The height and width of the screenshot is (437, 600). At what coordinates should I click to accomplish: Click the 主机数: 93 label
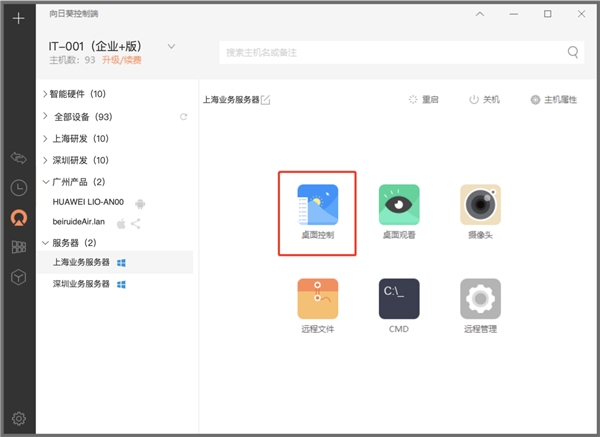coord(72,60)
